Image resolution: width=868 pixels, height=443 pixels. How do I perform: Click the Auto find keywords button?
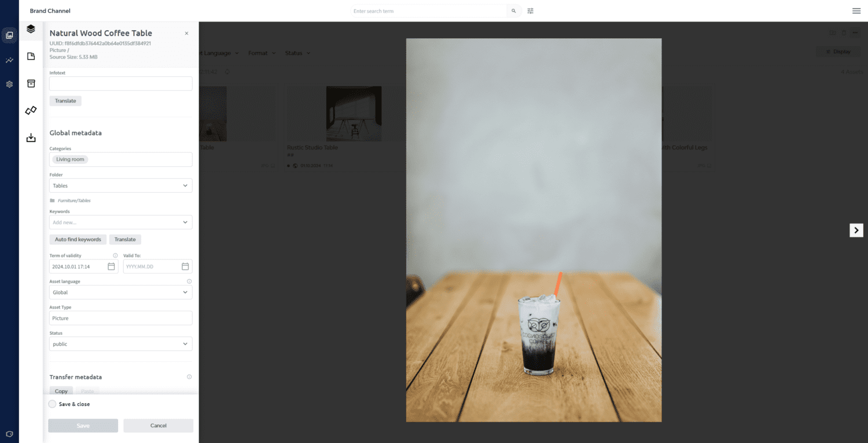click(78, 239)
